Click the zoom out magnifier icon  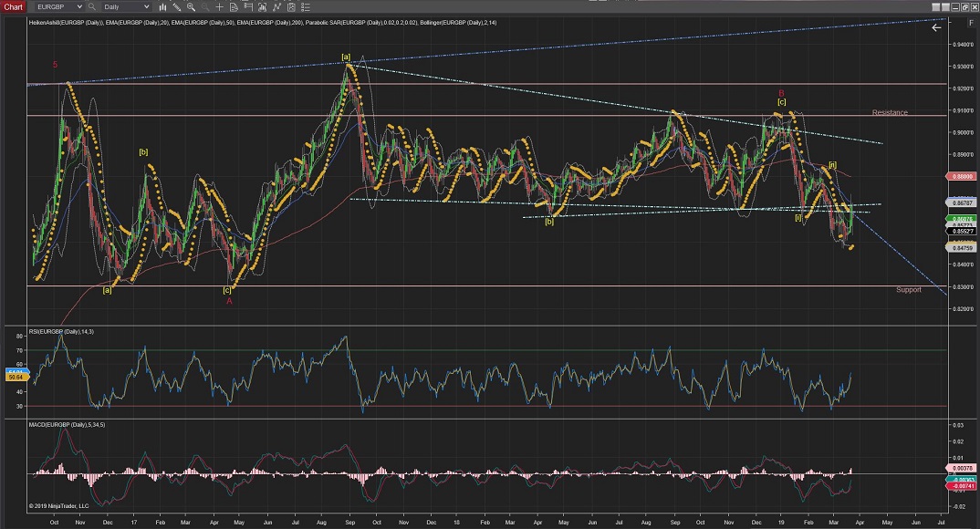pos(205,7)
